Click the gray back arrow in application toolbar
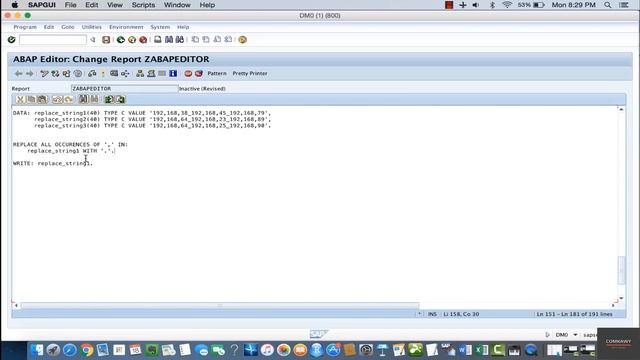 point(18,73)
